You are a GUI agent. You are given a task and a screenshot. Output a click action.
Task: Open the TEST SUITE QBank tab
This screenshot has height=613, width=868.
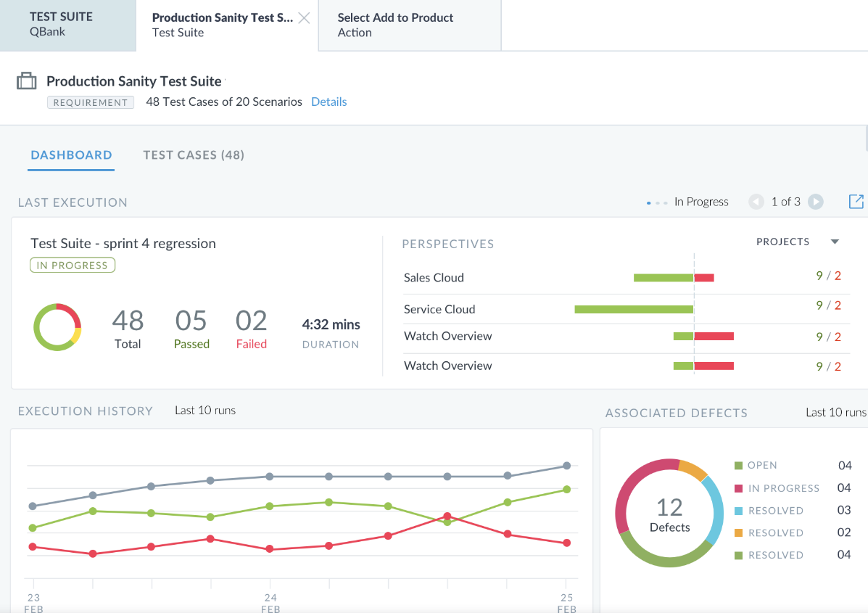point(68,25)
